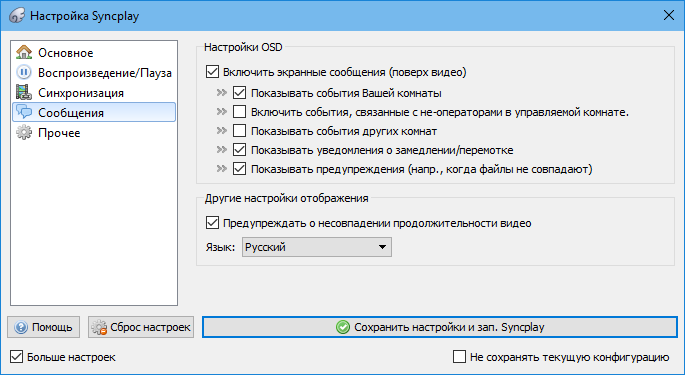685x375 pixels.
Task: Disable Включить экранные сообщения checkbox
Action: [x=212, y=72]
